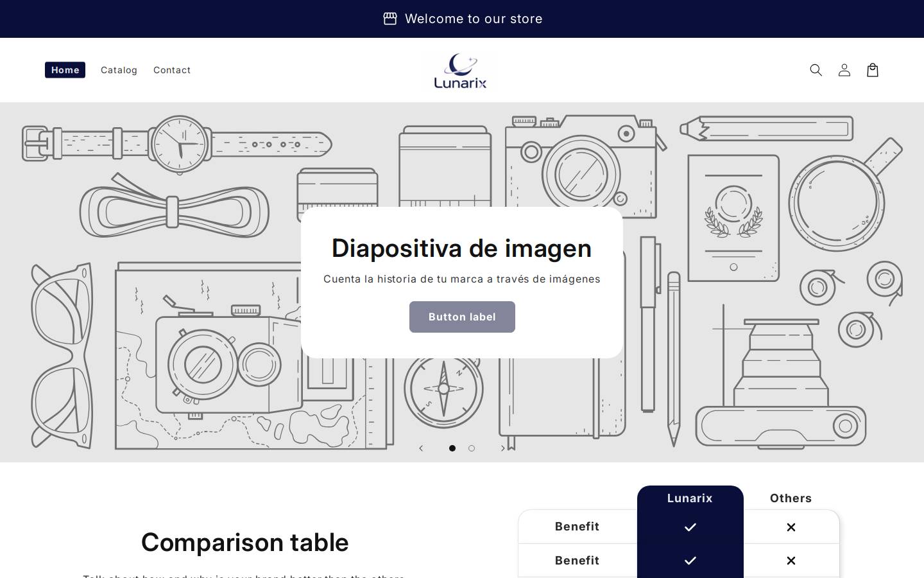
Task: Open the search magnifier icon
Action: [x=816, y=70]
